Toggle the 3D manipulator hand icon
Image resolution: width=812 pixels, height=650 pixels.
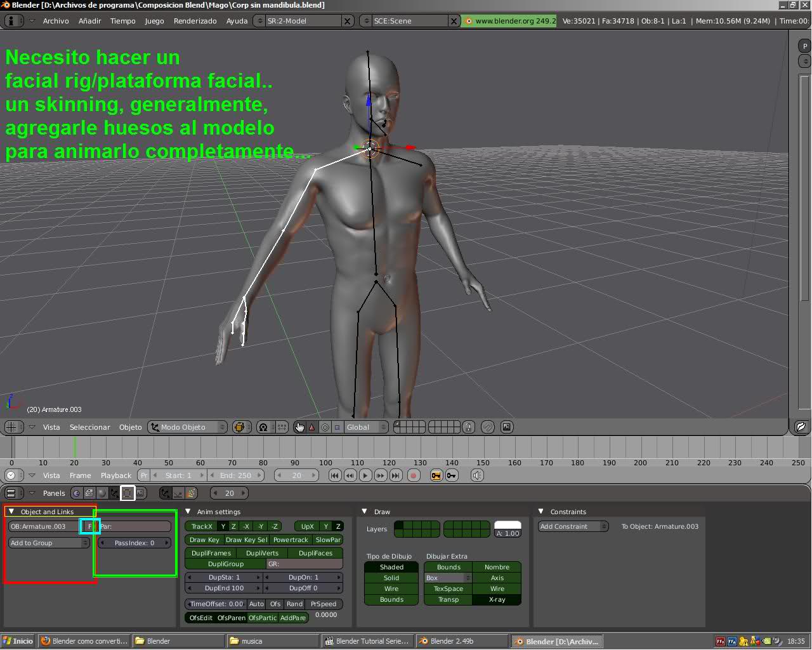coord(299,427)
